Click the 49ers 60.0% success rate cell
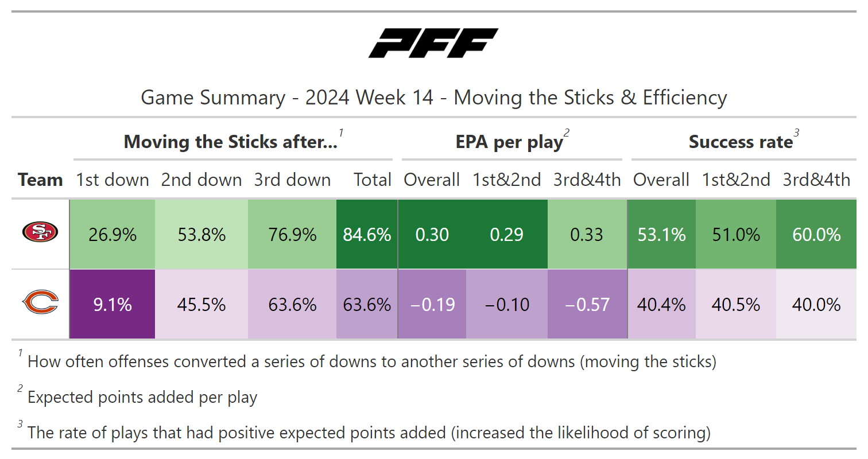Image resolution: width=868 pixels, height=459 pixels. 816,234
